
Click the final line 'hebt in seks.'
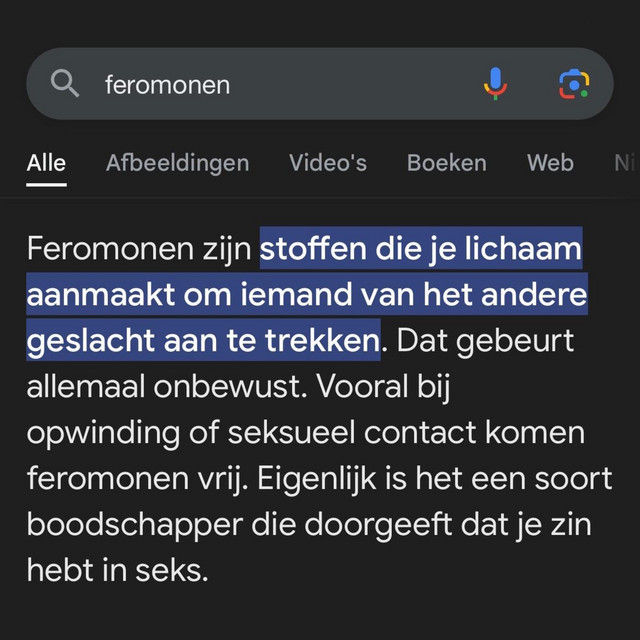118,571
